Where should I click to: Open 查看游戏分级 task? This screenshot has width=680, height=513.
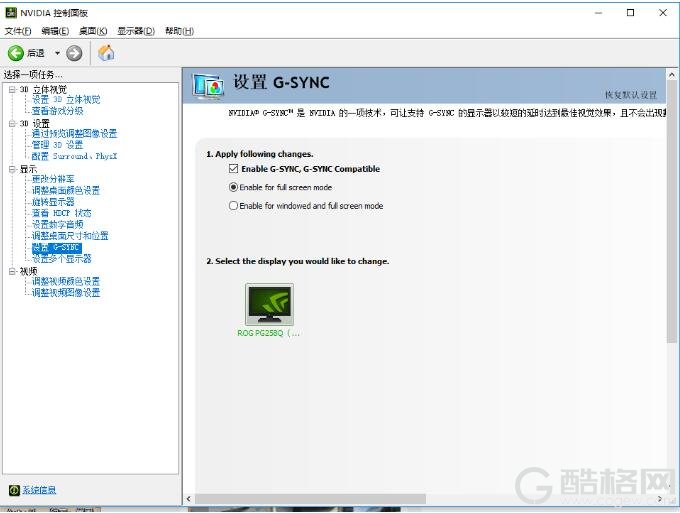coord(57,111)
